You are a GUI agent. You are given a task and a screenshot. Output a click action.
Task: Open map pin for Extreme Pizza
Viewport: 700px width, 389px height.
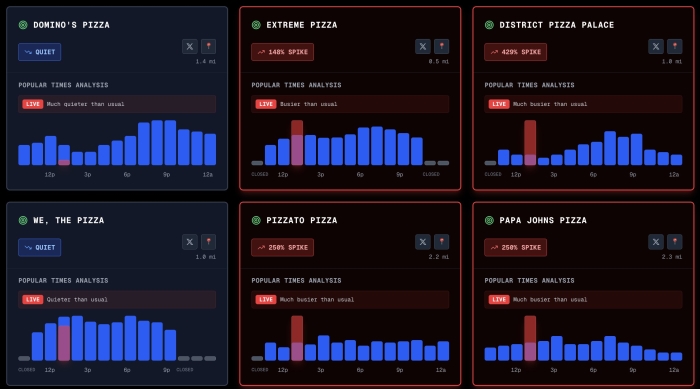(x=442, y=46)
